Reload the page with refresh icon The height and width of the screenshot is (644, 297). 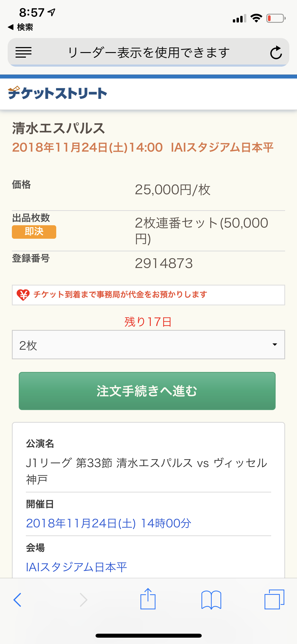tap(276, 52)
